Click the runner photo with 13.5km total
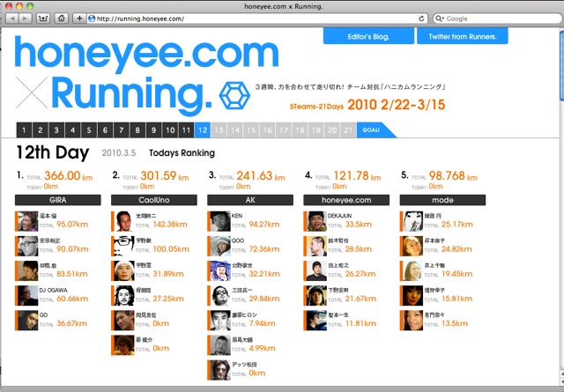Image resolution: width=564 pixels, height=392 pixels. [x=412, y=321]
